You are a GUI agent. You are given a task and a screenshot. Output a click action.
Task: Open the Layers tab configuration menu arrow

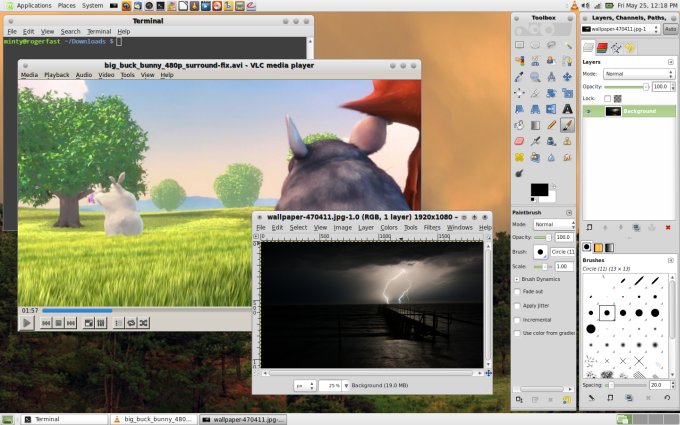coord(670,62)
